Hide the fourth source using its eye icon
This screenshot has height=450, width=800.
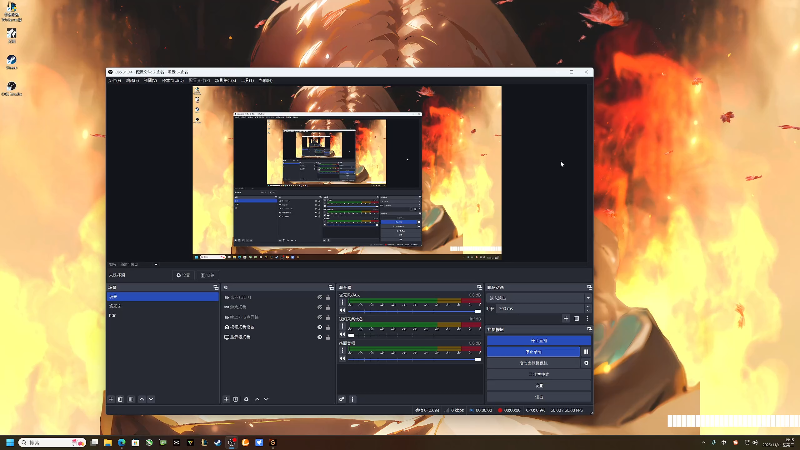click(320, 327)
